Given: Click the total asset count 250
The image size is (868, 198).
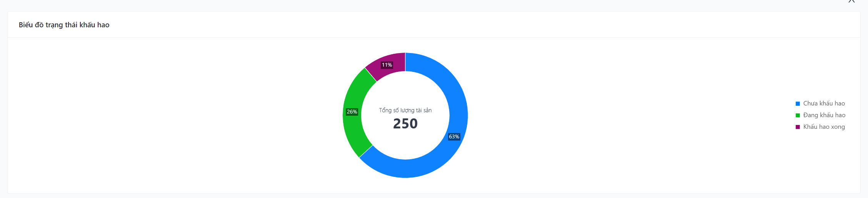Looking at the screenshot, I should coord(405,124).
